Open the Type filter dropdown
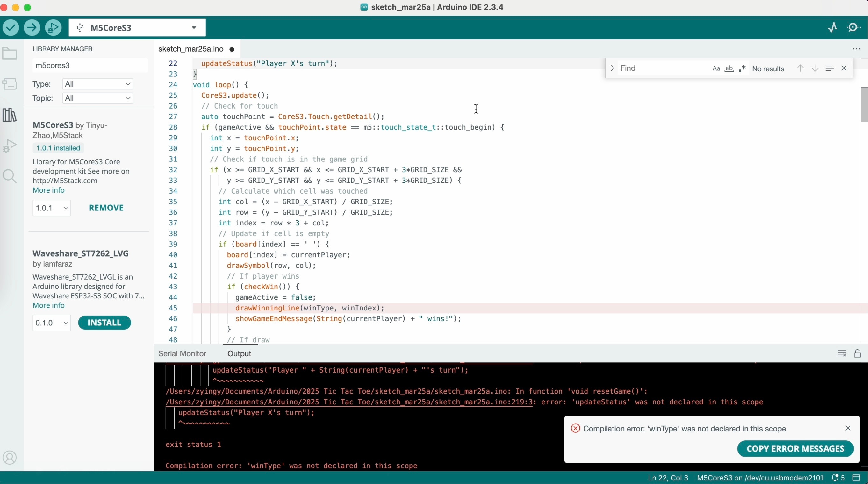Screen dimensions: 868x484 tap(97, 84)
